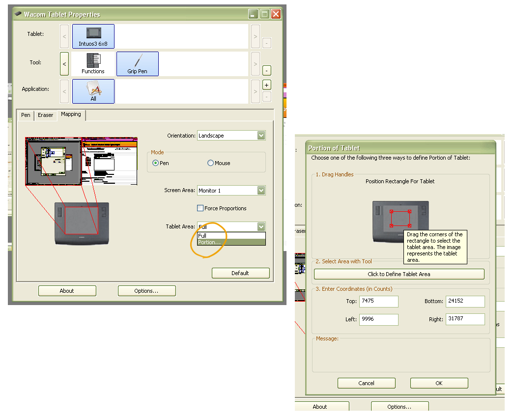Screen dimensions: 515x420
Task: Click the top-left red drag handle
Action: [x=391, y=212]
